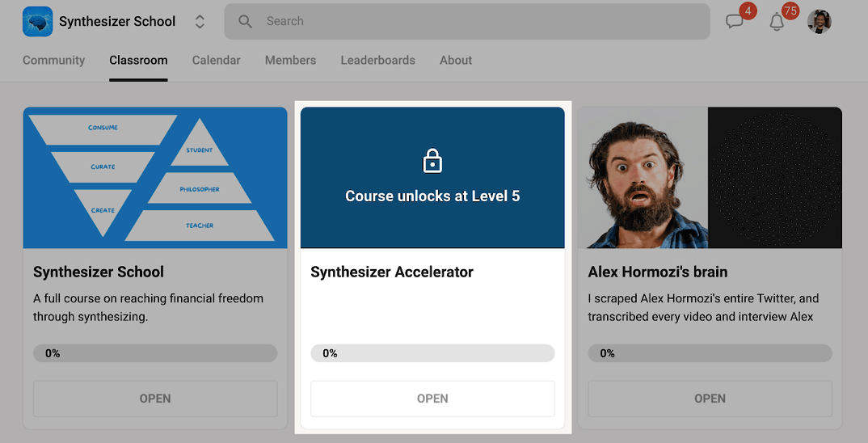The height and width of the screenshot is (443, 868).
Task: Click the magnifier icon in search bar
Action: [246, 21]
